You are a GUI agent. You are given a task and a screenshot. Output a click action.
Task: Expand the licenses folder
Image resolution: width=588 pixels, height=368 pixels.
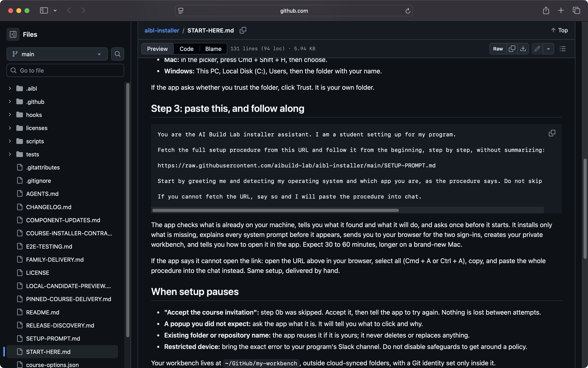coord(10,128)
